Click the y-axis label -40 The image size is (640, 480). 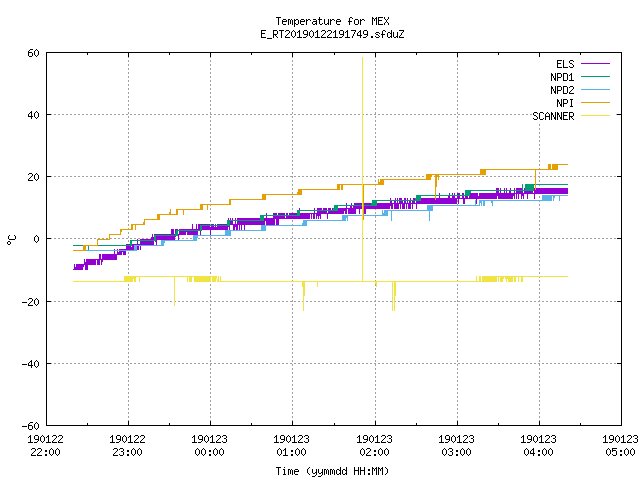(31, 364)
